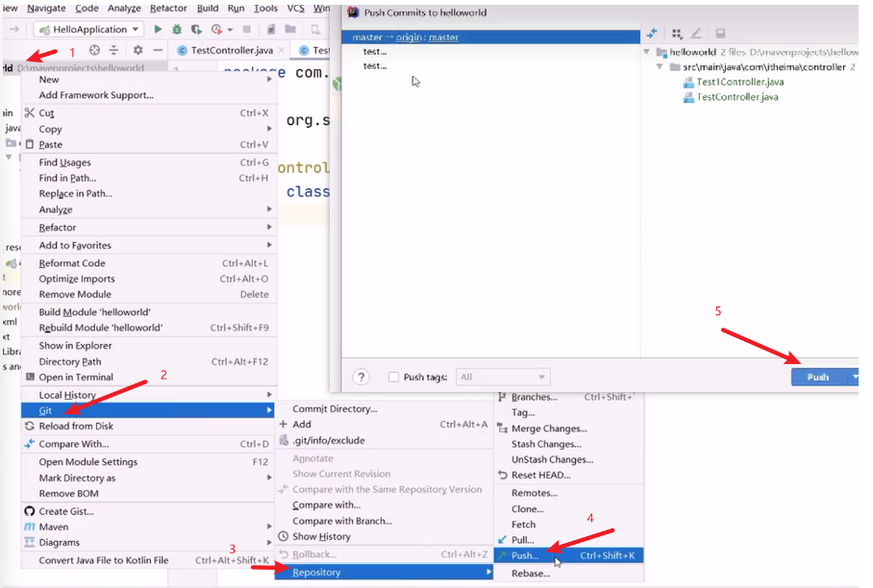The height and width of the screenshot is (588, 873).
Task: Click the Stop square icon in toolbar
Action: [x=247, y=30]
